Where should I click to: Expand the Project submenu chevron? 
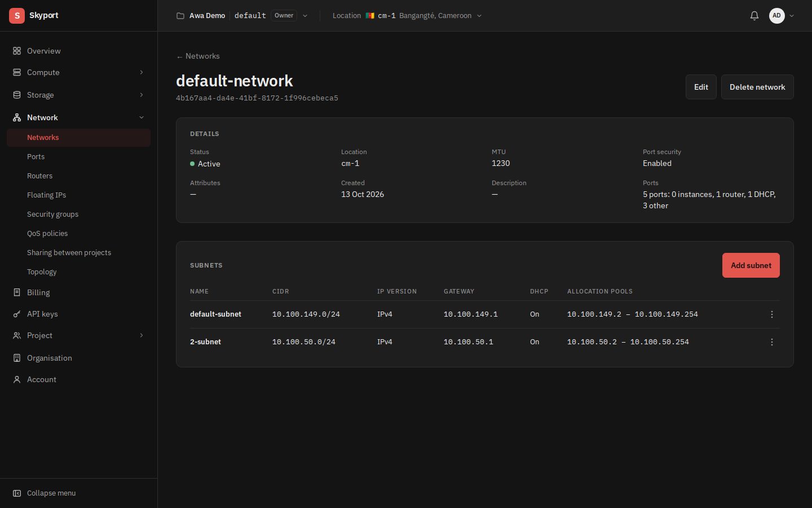point(142,335)
